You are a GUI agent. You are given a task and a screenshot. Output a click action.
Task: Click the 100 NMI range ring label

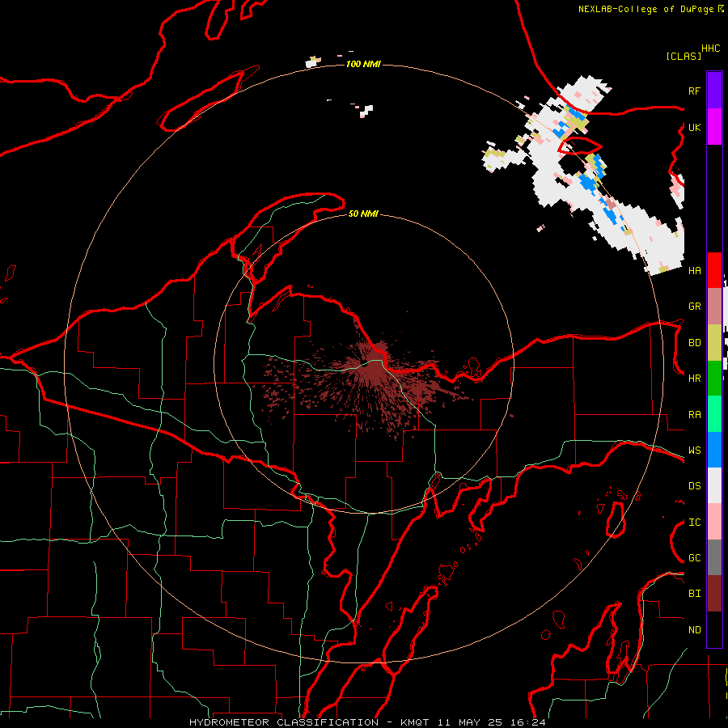pos(363,64)
